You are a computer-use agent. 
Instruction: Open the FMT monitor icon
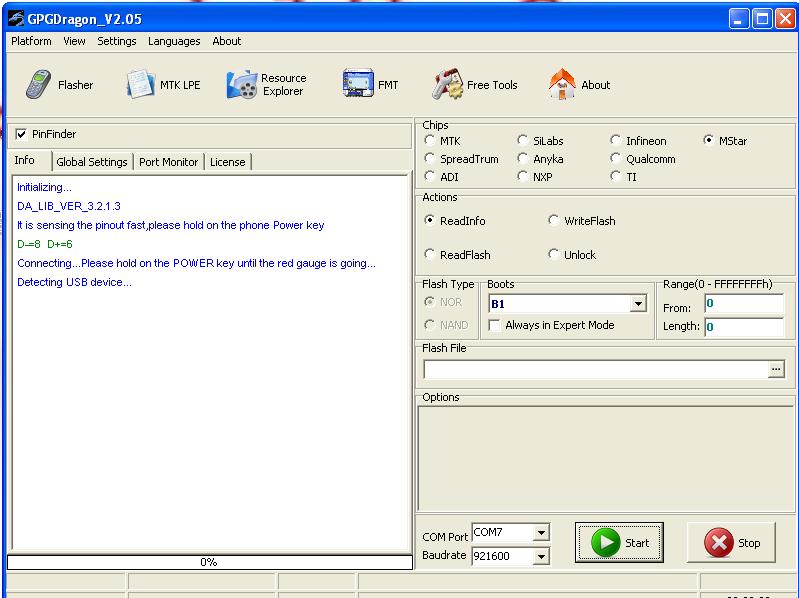[x=358, y=83]
